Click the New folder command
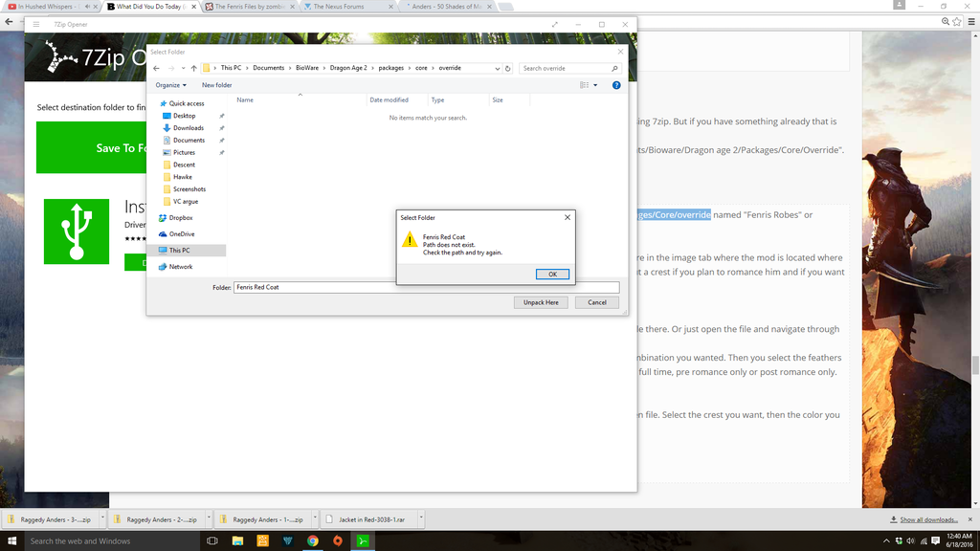This screenshot has height=551, width=980. tap(216, 84)
